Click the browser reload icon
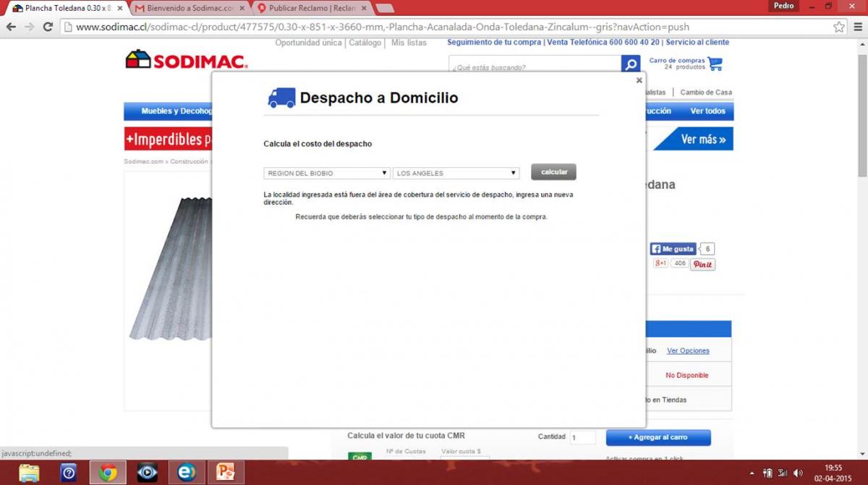 pyautogui.click(x=48, y=27)
